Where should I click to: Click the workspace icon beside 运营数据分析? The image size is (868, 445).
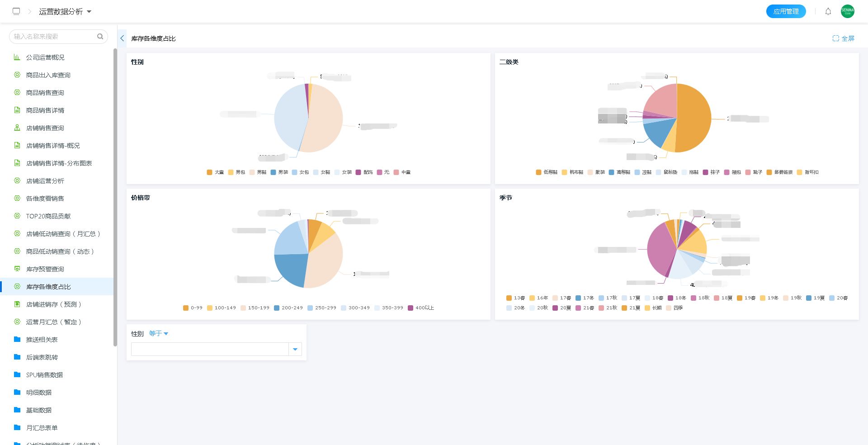[16, 11]
